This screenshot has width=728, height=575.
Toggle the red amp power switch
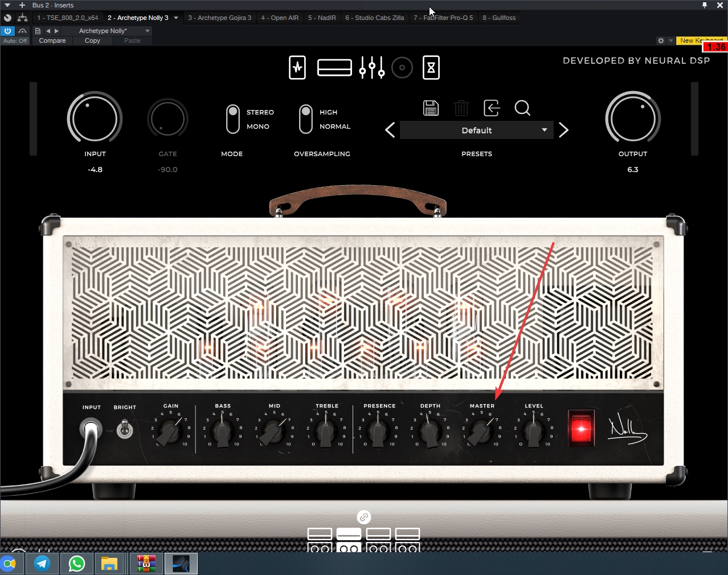[x=581, y=427]
